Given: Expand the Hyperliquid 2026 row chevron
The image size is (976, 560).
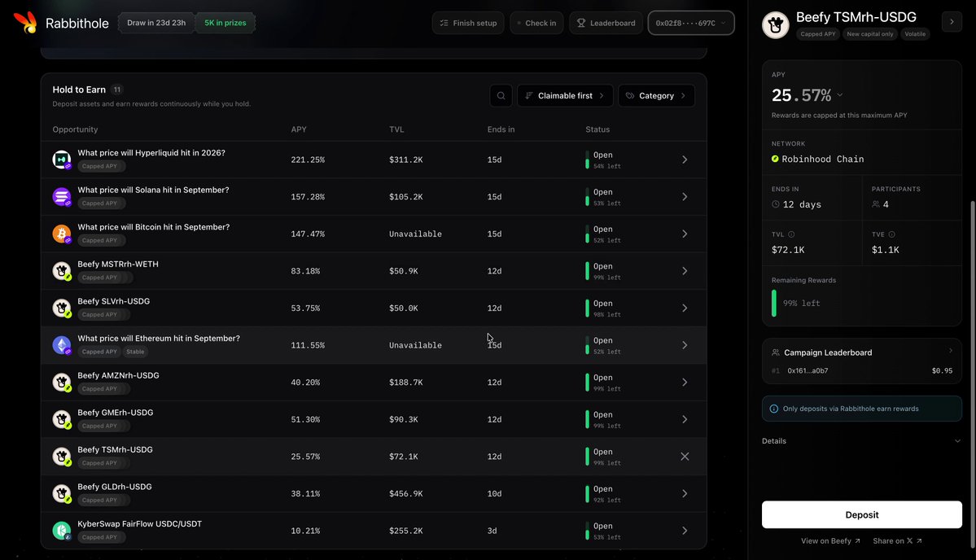Looking at the screenshot, I should tap(685, 160).
